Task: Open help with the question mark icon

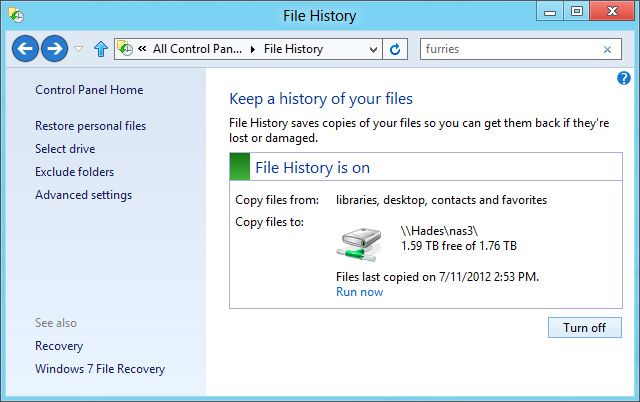Action: 624,78
